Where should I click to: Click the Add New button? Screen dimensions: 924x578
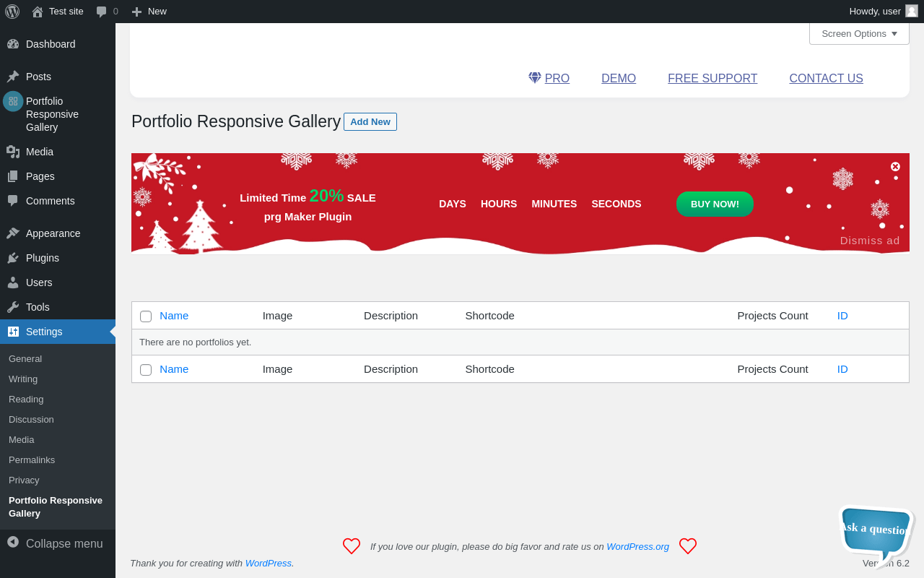[370, 122]
